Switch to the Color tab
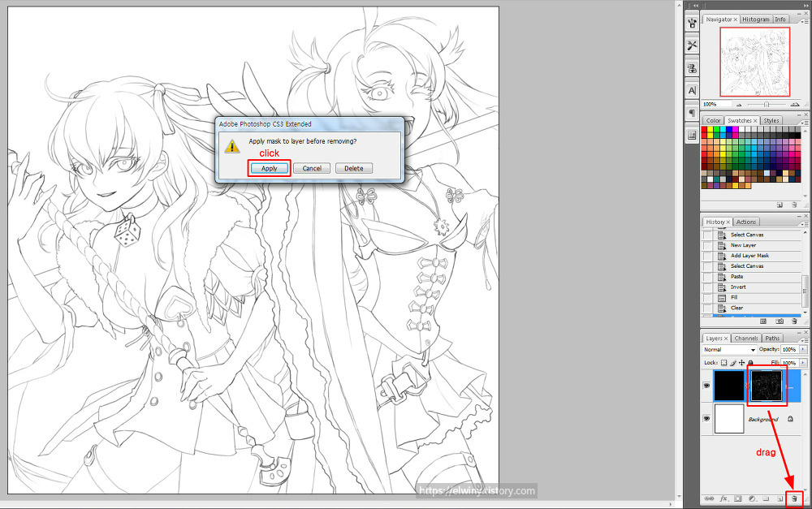Screen dimensions: 812x509 (x=713, y=120)
